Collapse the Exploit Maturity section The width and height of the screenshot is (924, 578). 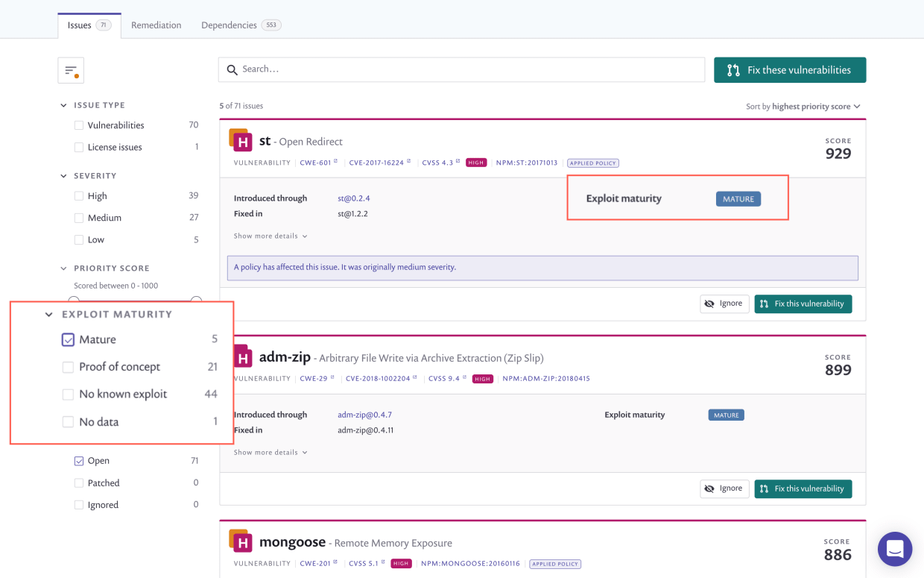point(49,315)
